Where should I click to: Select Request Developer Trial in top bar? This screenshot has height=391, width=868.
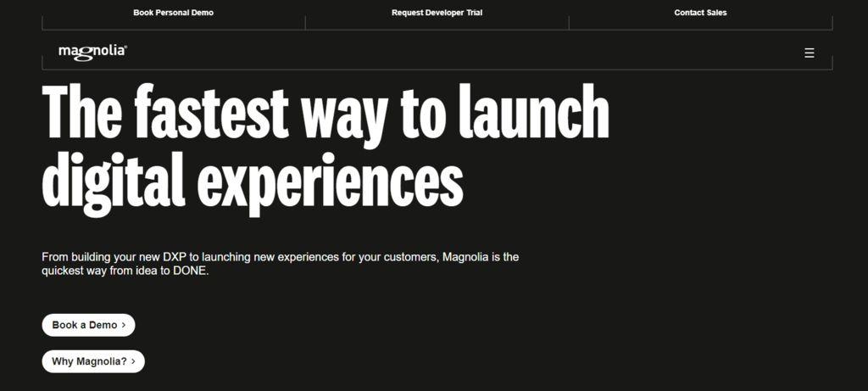coord(437,12)
